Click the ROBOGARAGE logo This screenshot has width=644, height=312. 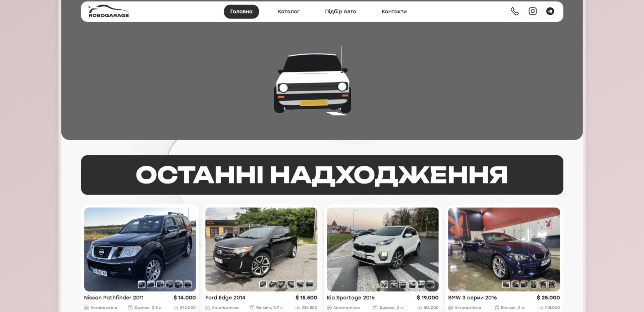(x=108, y=11)
